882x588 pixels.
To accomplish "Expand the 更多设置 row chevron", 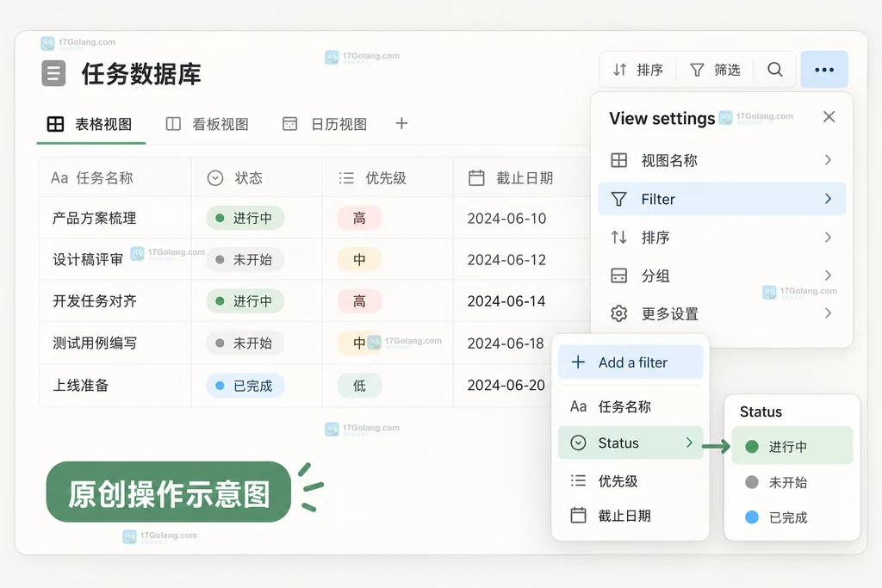I will [828, 313].
